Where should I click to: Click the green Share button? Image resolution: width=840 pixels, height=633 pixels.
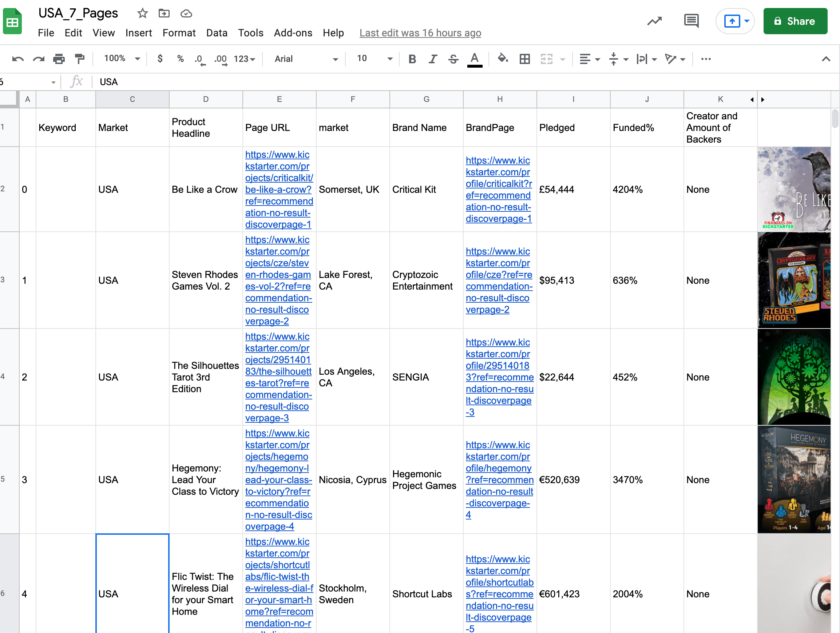pos(795,21)
